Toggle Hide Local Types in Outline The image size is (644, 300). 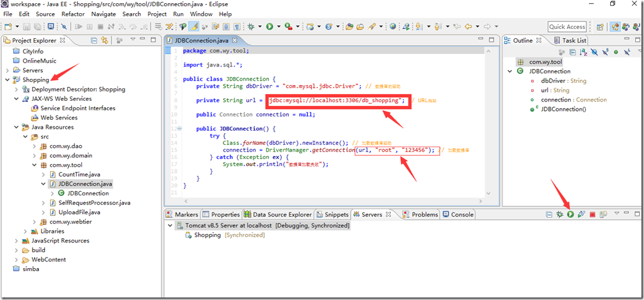point(626,52)
